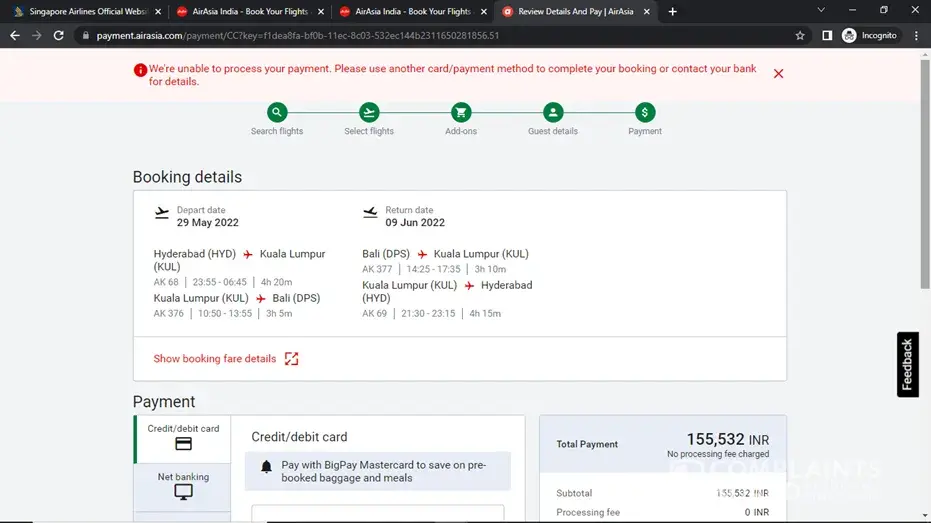This screenshot has width=931, height=523.
Task: Click the 10:50 - 13:55 flight time
Action: point(225,313)
